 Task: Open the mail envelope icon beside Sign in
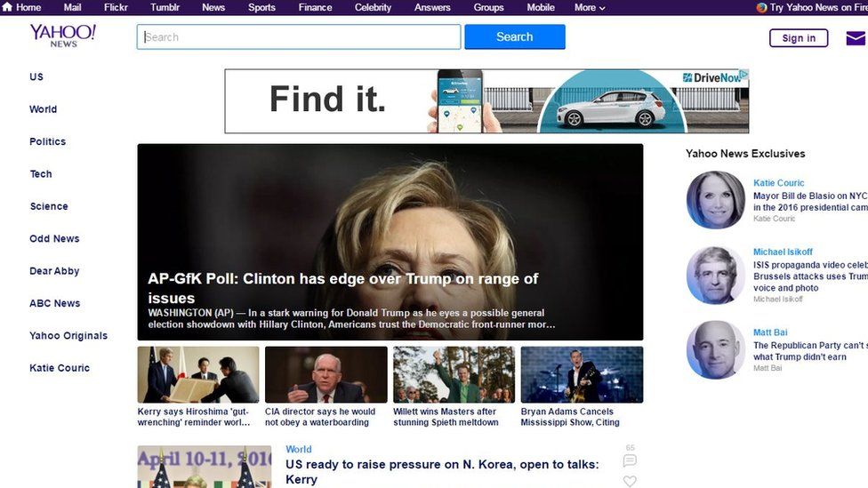857,38
